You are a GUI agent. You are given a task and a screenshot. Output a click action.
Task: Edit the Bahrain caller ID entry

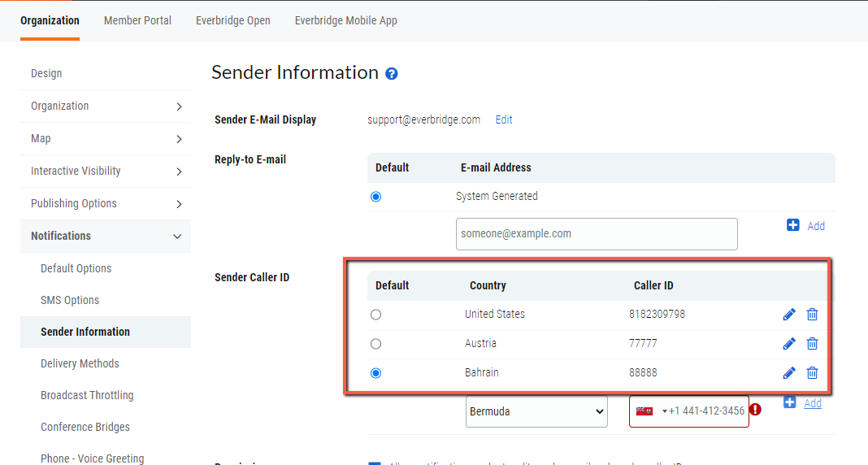tap(788, 373)
